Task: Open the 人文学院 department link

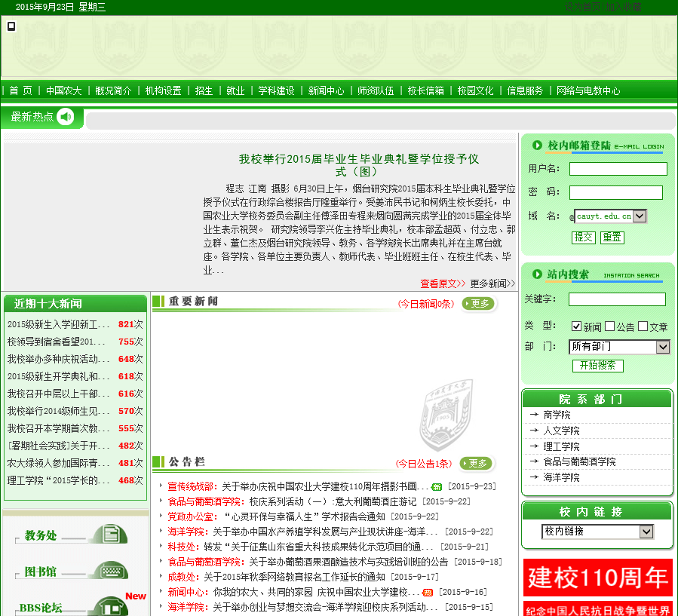Action: point(561,431)
